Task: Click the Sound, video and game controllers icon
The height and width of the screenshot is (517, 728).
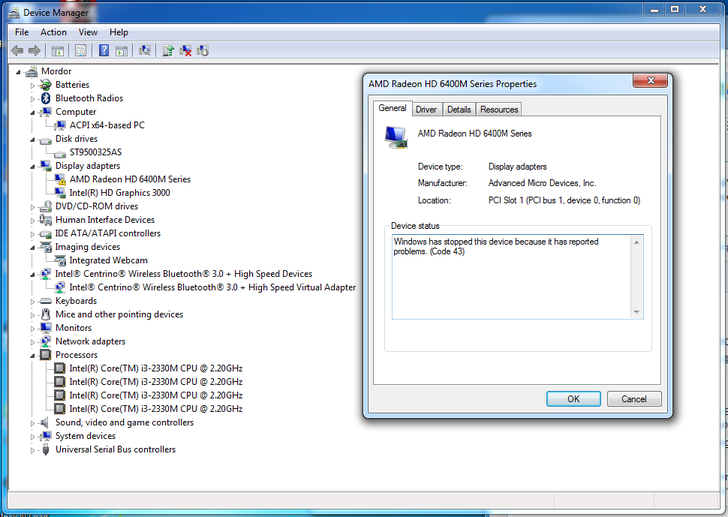Action: pos(45,422)
